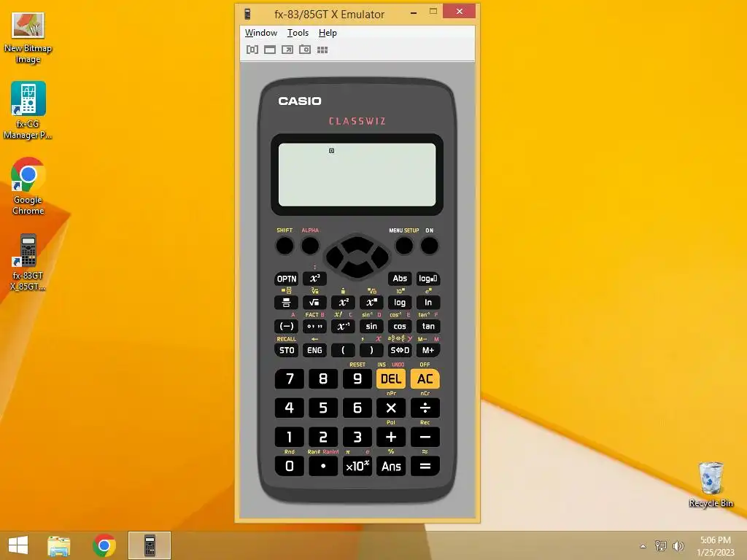Tap the plus key

click(391, 437)
